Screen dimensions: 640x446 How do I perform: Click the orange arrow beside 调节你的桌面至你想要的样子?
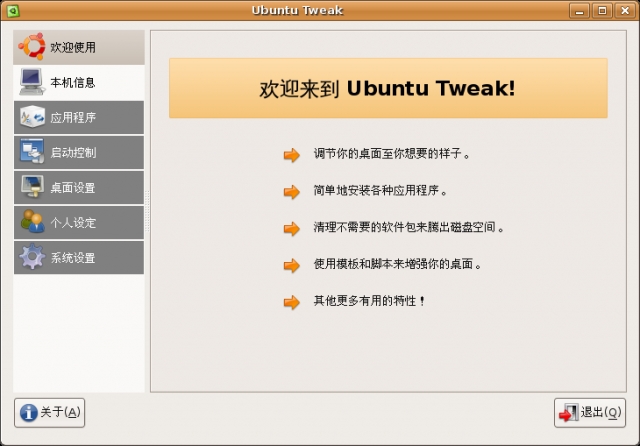coord(292,155)
